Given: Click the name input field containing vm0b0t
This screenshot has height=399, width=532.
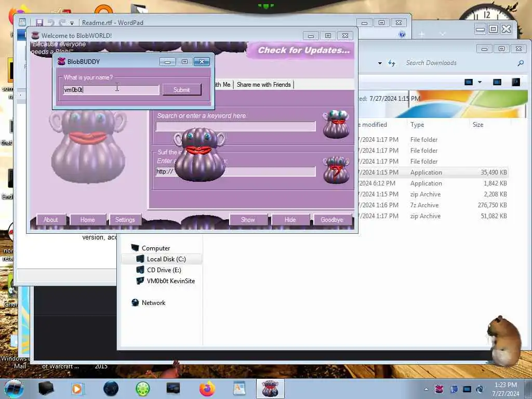Looking at the screenshot, I should coord(111,89).
